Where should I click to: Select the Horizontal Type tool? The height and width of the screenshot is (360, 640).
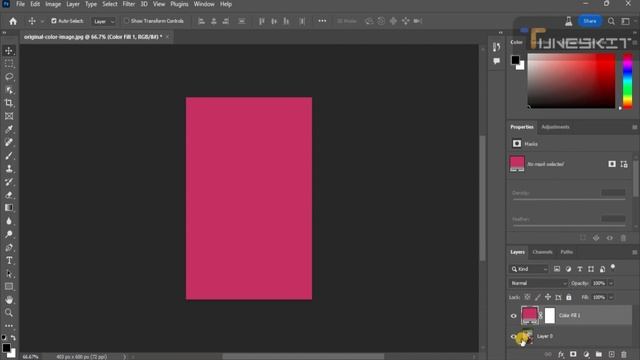coord(9,260)
